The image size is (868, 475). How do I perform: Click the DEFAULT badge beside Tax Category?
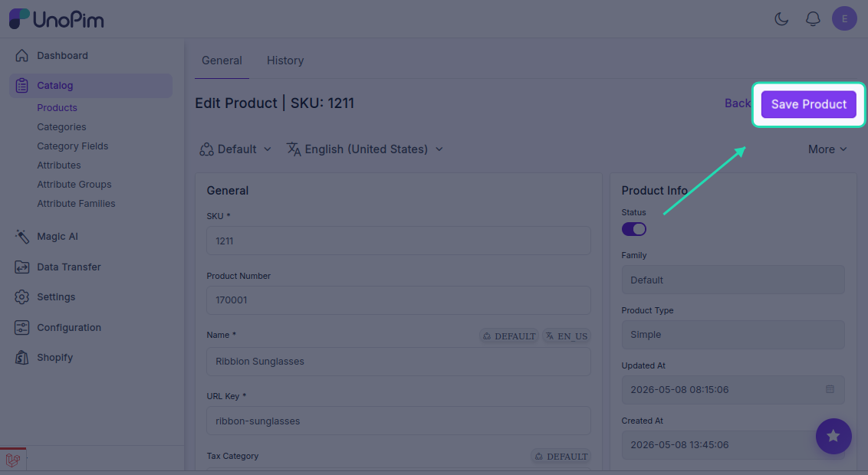click(561, 457)
